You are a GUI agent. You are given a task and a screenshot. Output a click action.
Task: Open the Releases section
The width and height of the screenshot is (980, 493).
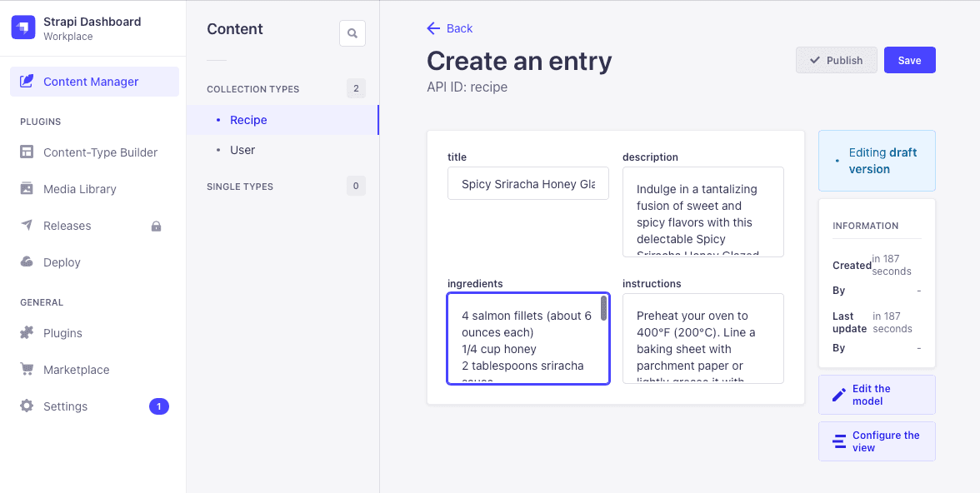click(x=94, y=226)
